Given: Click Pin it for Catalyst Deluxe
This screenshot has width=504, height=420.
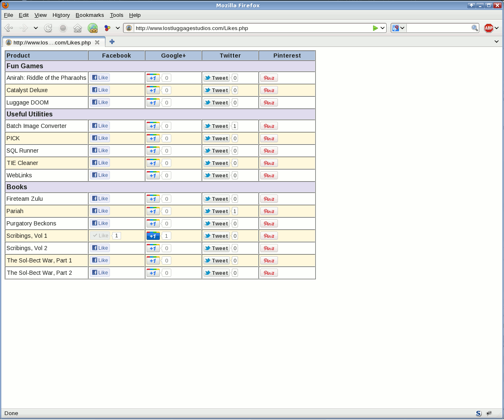Looking at the screenshot, I should [269, 90].
